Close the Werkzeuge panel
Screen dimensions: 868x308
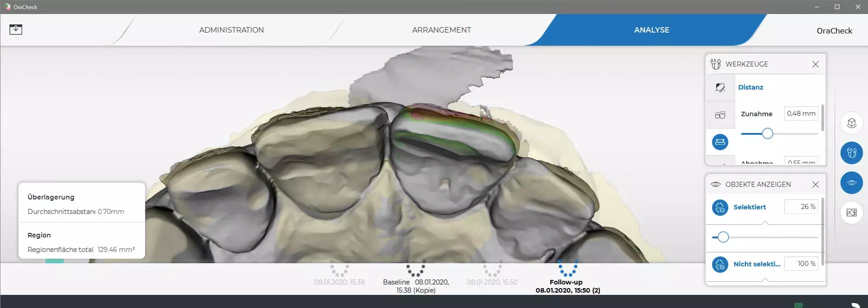click(x=815, y=64)
